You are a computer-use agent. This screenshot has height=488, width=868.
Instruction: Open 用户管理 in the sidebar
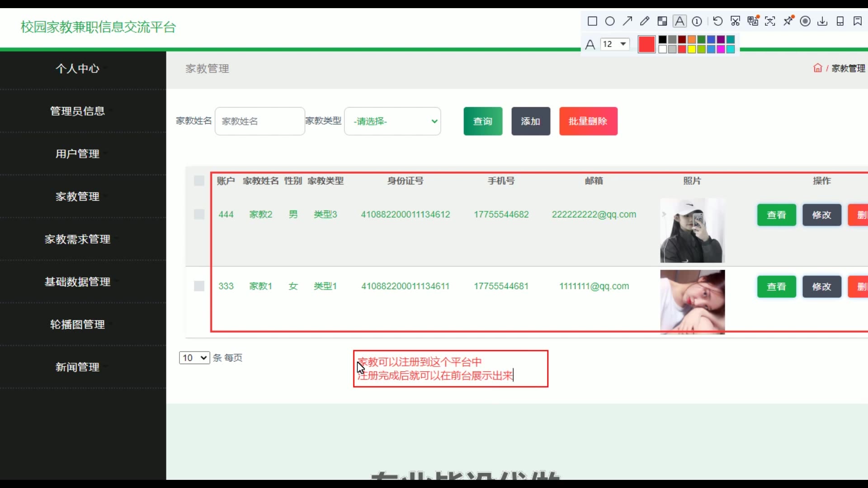pyautogui.click(x=77, y=154)
